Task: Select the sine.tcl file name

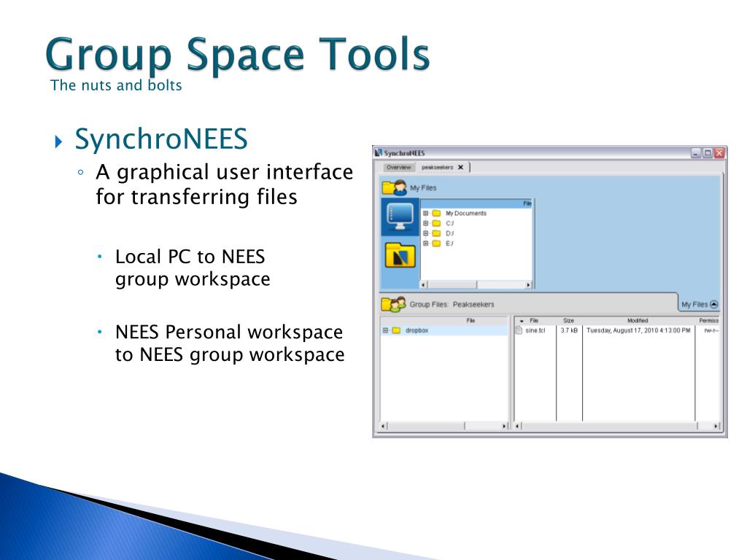Action: pyautogui.click(x=535, y=330)
